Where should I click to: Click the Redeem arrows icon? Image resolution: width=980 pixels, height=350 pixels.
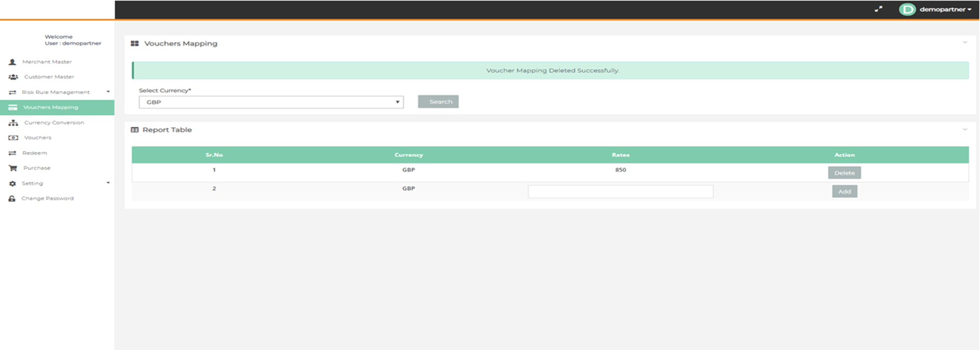12,153
